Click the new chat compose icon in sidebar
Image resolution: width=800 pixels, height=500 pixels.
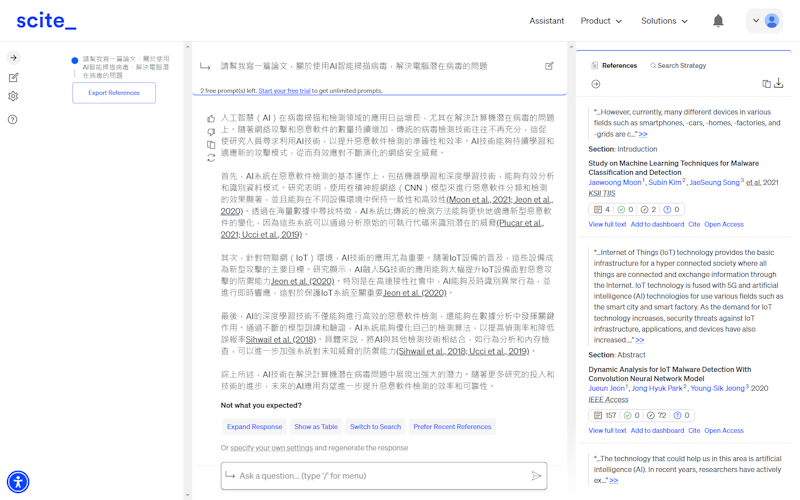point(13,77)
